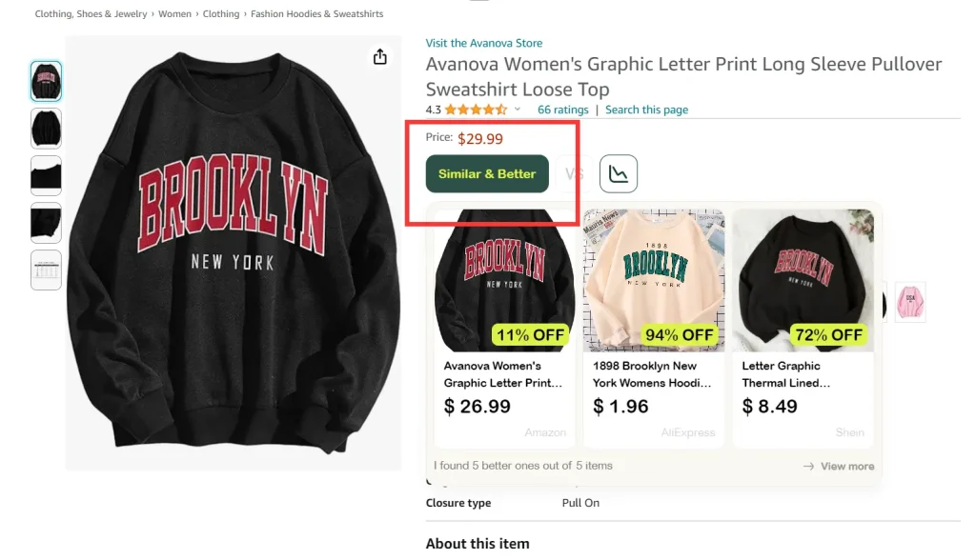
Task: Click the share icon on product image
Action: click(380, 57)
